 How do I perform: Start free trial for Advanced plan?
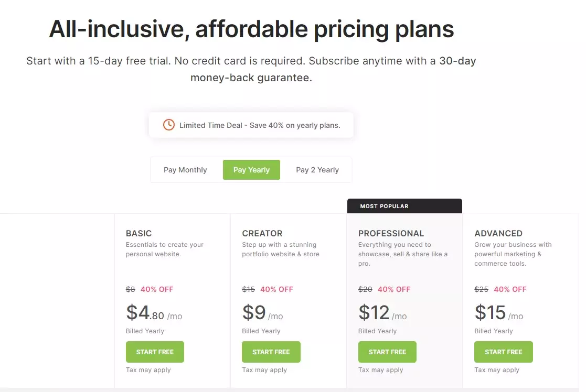point(503,352)
